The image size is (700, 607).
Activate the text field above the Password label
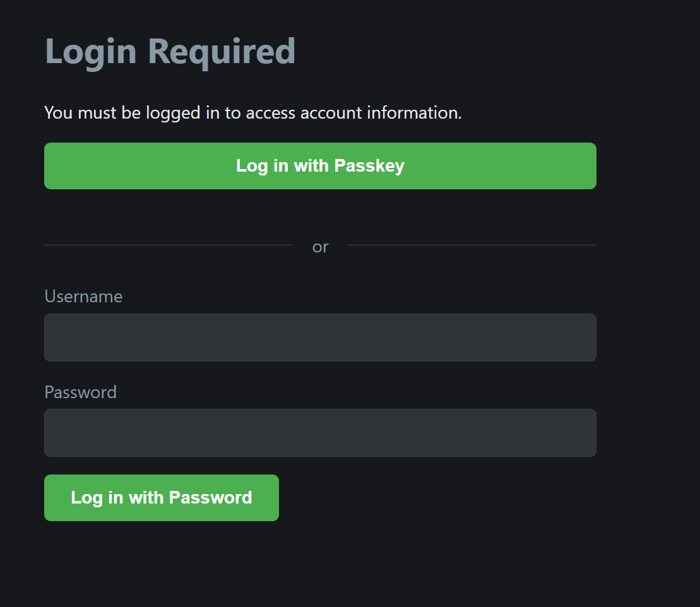point(320,338)
